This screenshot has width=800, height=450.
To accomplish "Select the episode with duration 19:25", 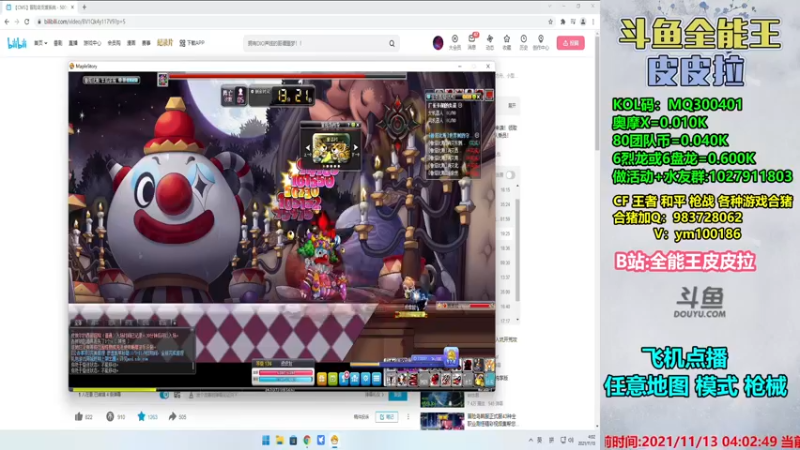I will coord(505,233).
